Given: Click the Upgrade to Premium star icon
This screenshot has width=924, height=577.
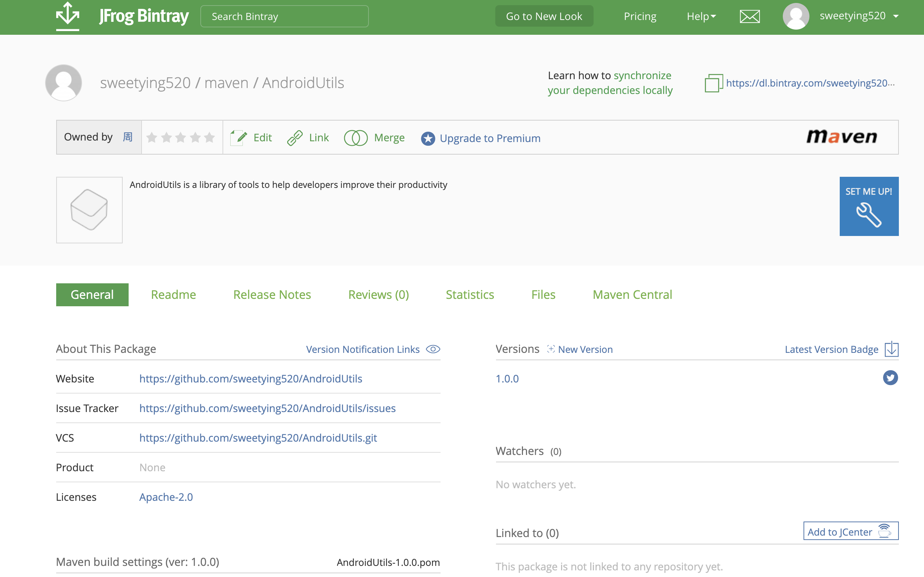Looking at the screenshot, I should (428, 138).
